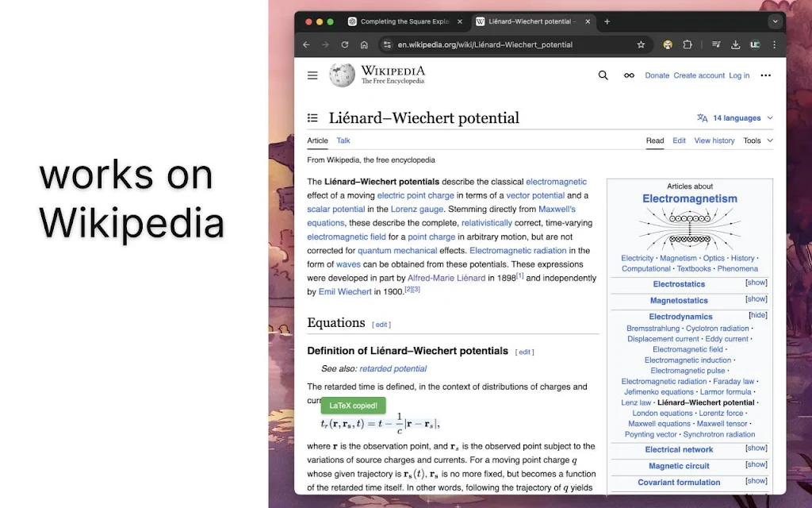Show the Magnetic circuit section
812x508 pixels.
(756, 464)
